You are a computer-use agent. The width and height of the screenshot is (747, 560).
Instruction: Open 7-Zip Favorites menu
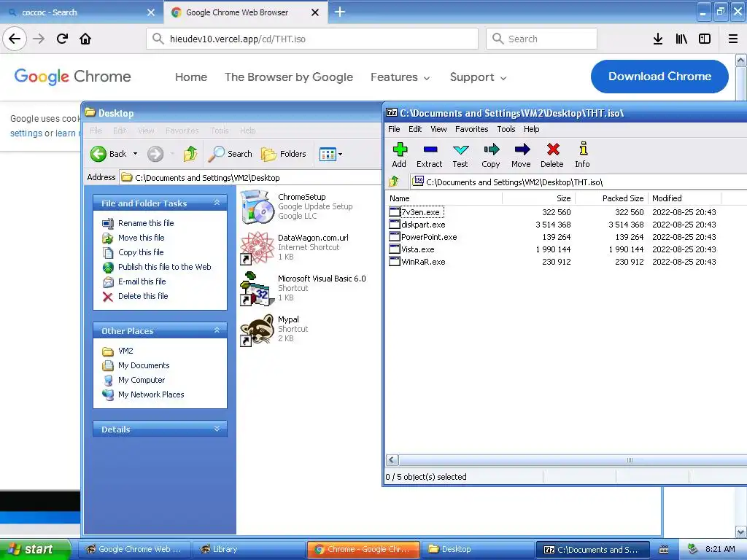pos(472,129)
